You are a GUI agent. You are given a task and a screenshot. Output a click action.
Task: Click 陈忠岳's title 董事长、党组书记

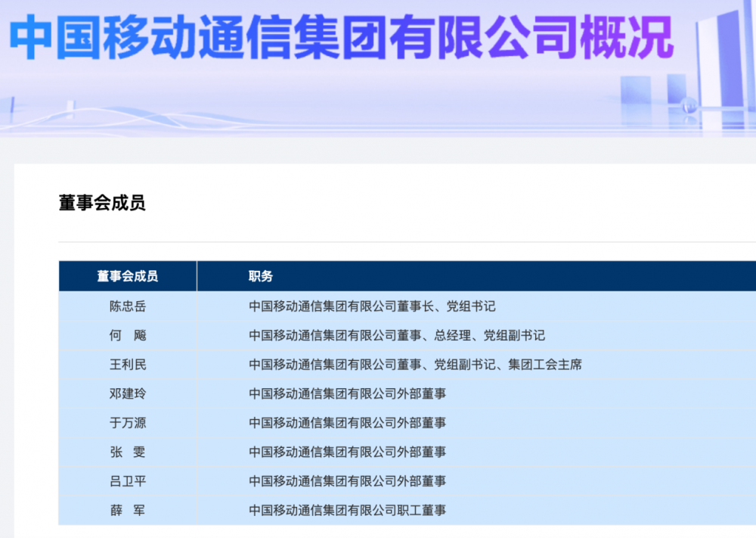[x=372, y=306]
